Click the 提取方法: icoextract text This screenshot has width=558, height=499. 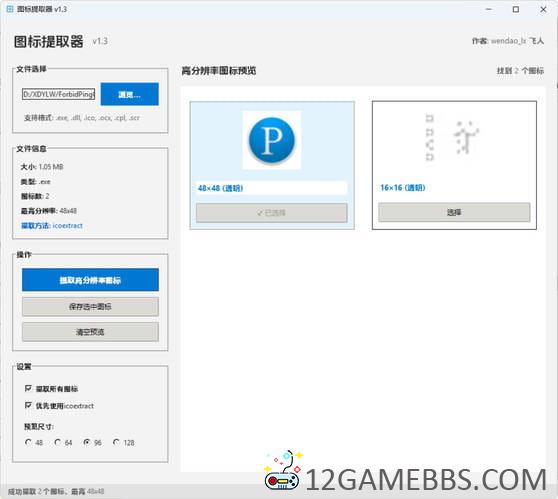click(52, 226)
